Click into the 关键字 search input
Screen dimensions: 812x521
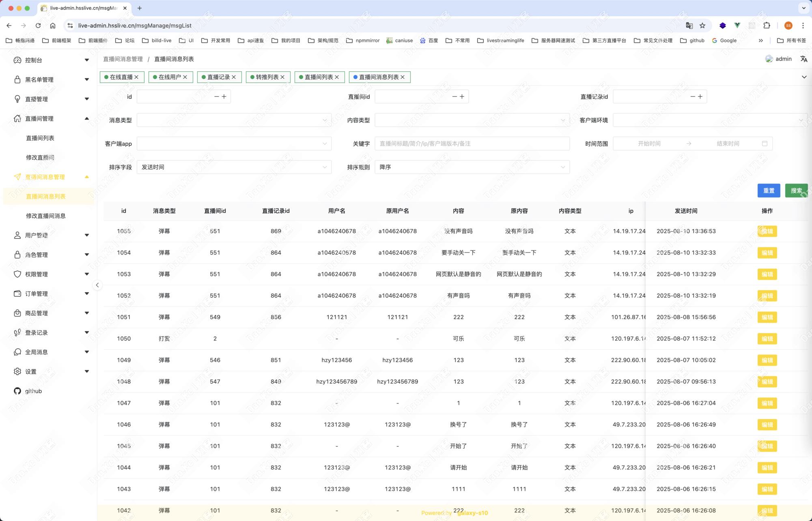[472, 144]
